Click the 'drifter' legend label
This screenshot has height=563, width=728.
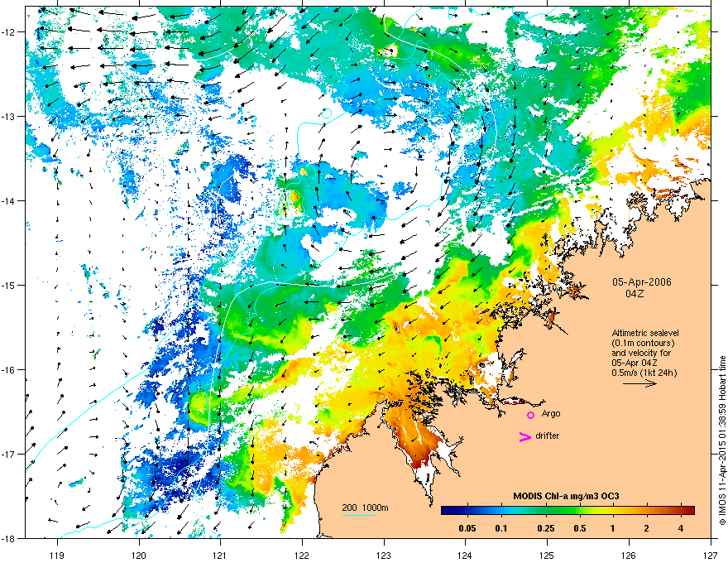click(548, 435)
